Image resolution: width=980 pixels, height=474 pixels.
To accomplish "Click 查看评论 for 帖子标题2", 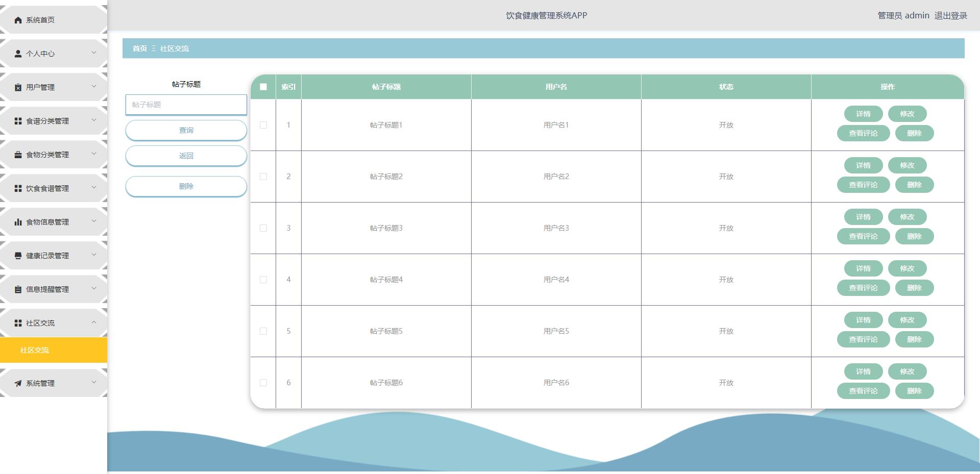I will pyautogui.click(x=863, y=185).
